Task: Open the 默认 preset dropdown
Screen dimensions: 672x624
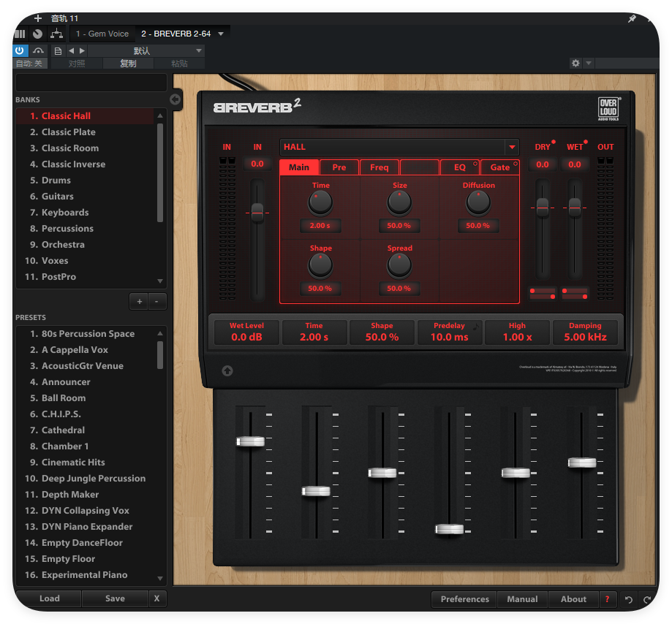Action: (146, 51)
